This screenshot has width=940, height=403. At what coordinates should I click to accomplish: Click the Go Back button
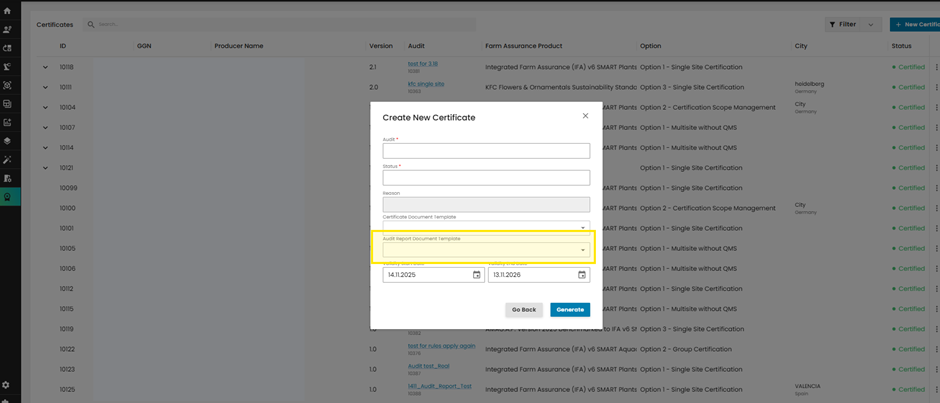point(524,310)
